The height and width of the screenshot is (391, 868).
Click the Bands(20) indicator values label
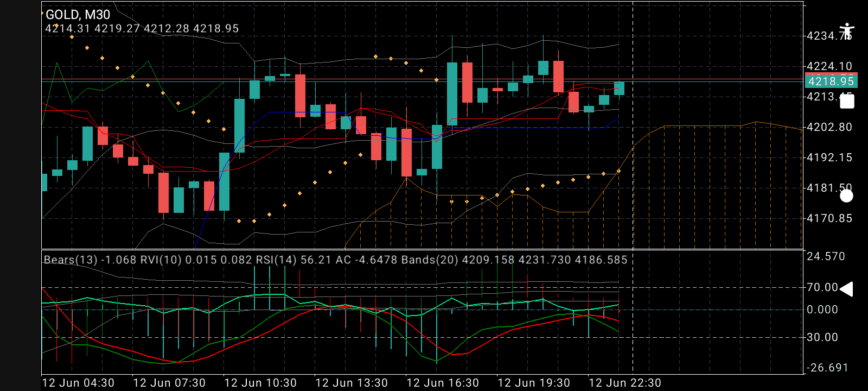tap(514, 260)
